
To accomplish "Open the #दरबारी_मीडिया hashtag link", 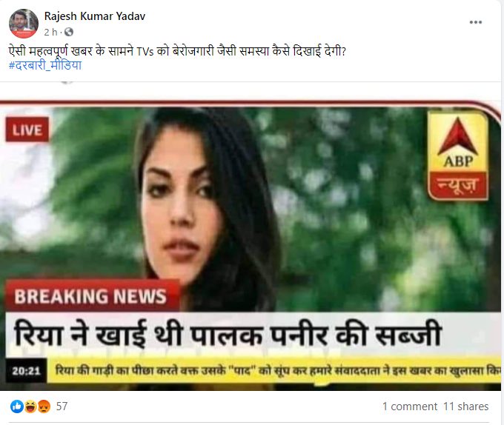I will point(45,65).
